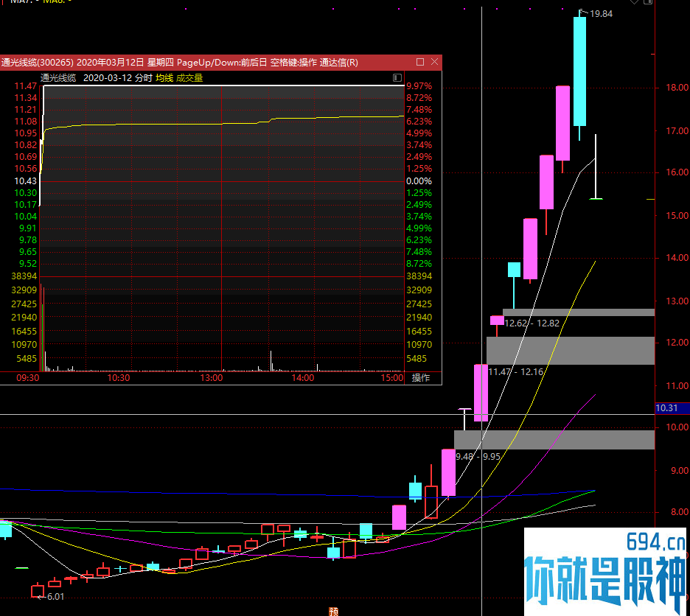Click the 0.00% baseline percentage label
Screen dimensions: 690x616
(419, 181)
